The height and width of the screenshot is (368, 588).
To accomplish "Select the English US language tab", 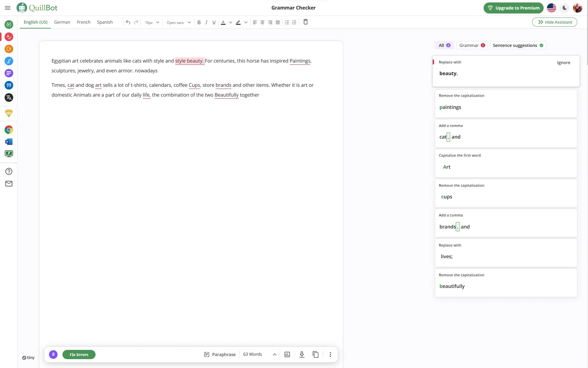I will (x=36, y=22).
